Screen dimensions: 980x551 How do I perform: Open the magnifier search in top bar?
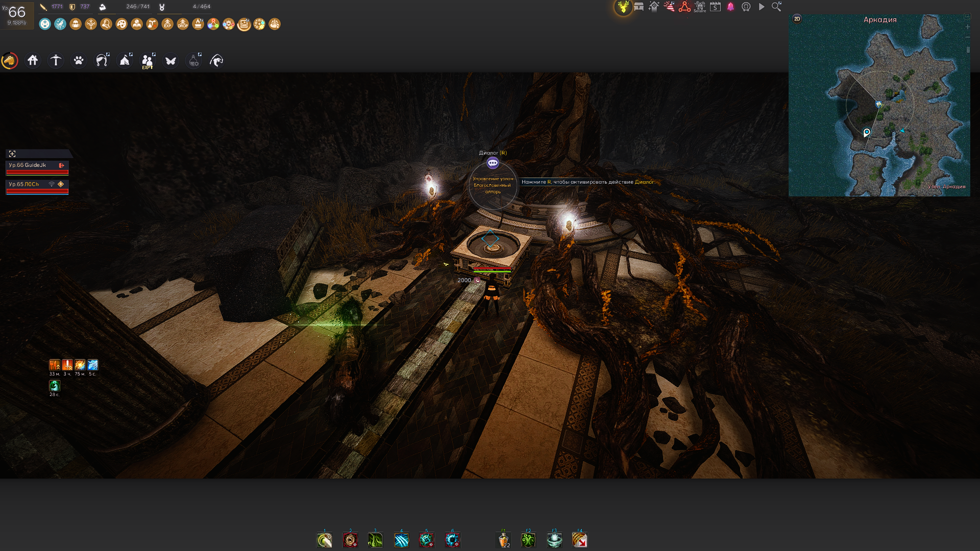776,7
